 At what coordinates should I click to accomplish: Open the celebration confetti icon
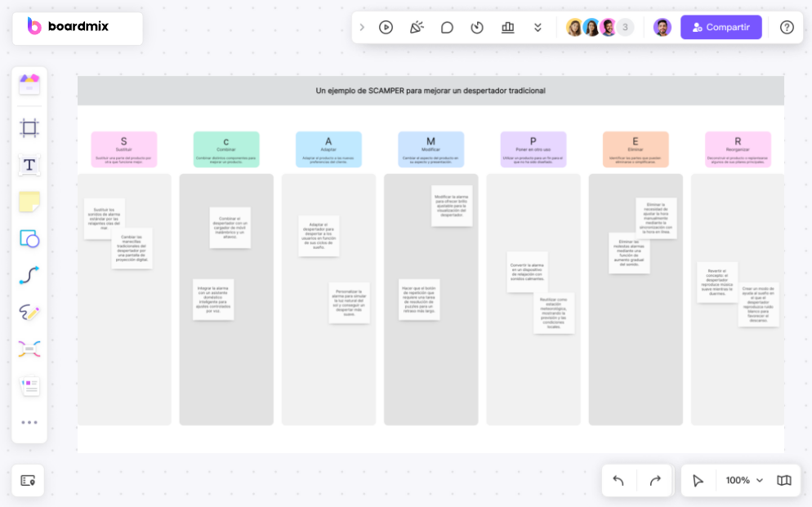pos(417,28)
